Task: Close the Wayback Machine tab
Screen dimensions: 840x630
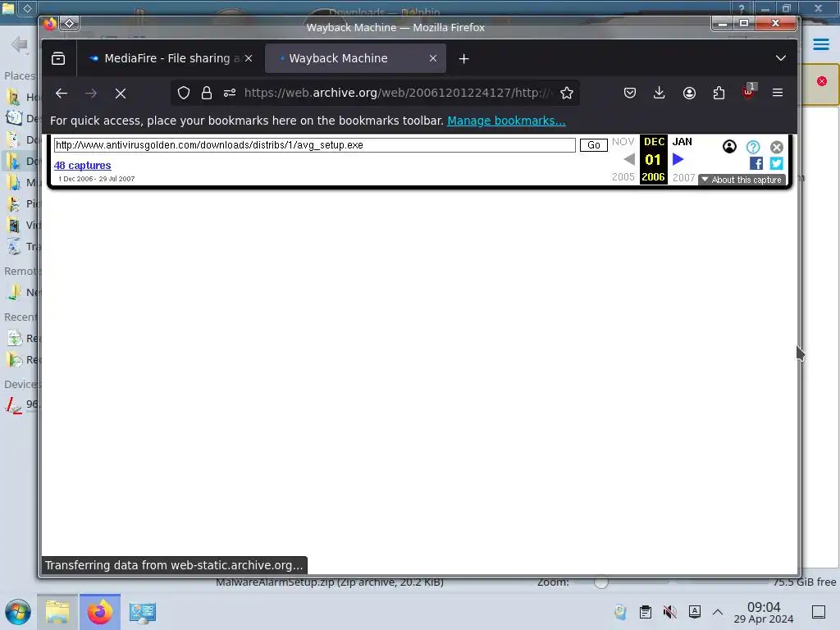Action: (x=433, y=58)
